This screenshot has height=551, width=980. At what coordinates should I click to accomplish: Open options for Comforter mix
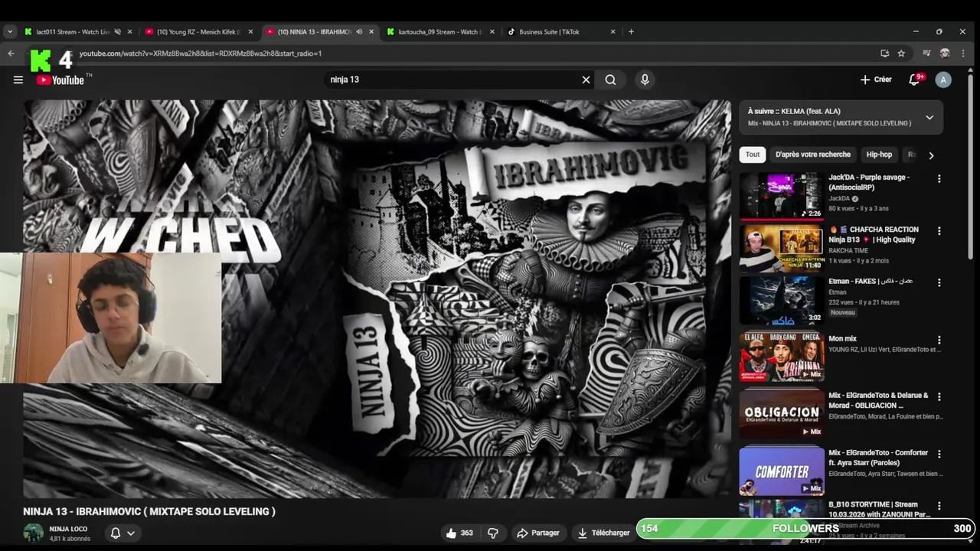point(939,454)
